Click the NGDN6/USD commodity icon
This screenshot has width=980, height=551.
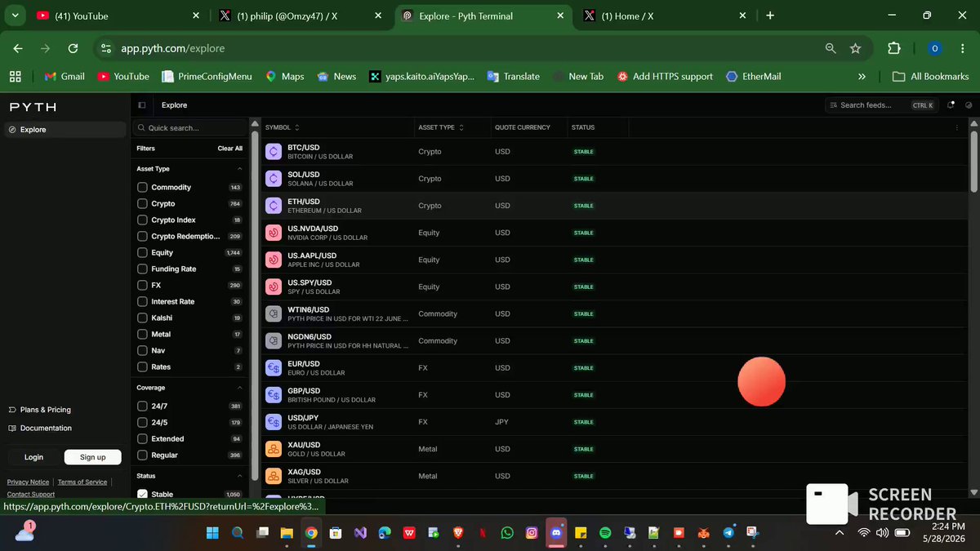[274, 340]
